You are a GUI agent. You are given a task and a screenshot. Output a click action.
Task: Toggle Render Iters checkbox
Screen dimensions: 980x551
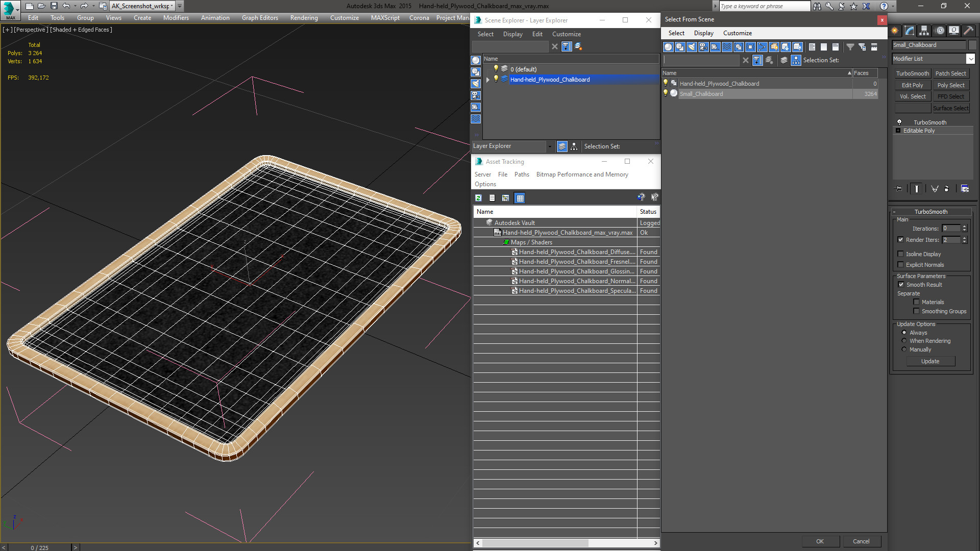[901, 240]
